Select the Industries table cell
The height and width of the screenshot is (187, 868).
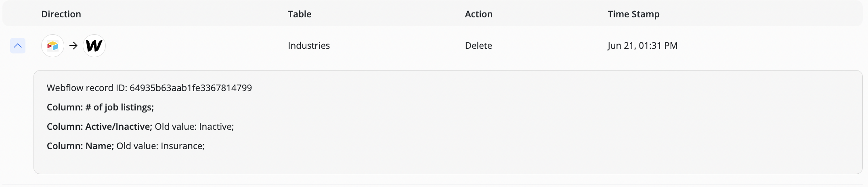(x=309, y=46)
